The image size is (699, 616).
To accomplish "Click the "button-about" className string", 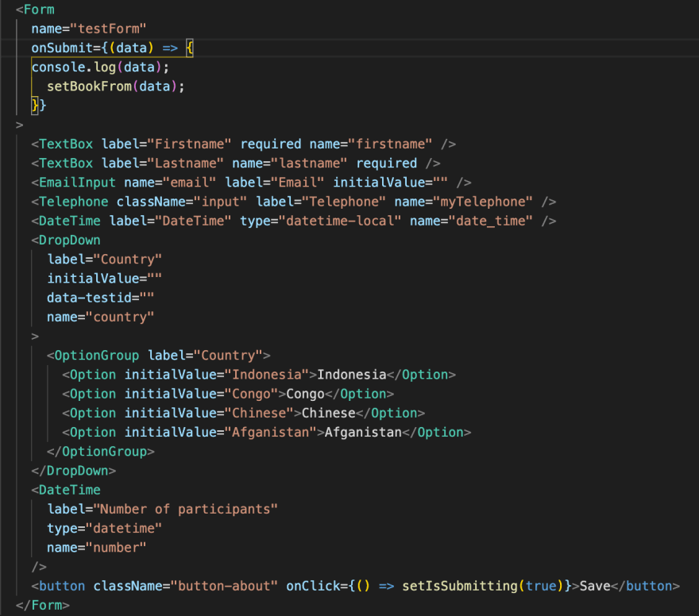I will point(224,586).
